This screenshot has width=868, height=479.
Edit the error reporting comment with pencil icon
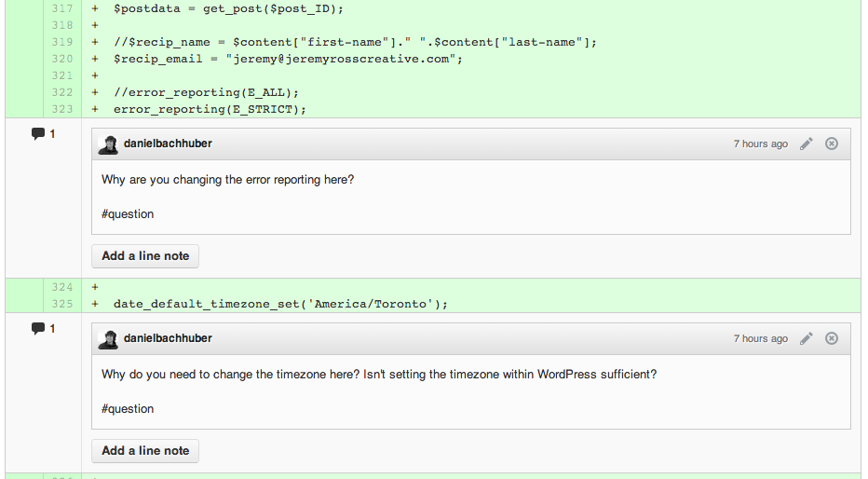click(x=806, y=144)
